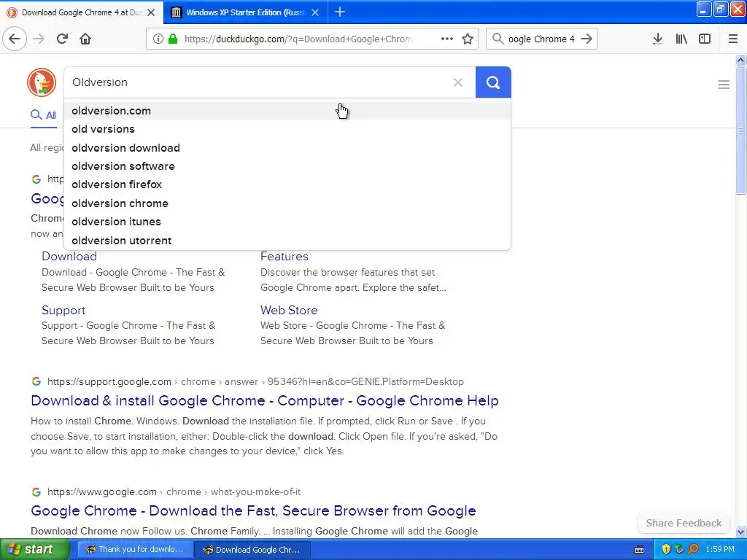Image resolution: width=747 pixels, height=560 pixels.
Task: Choose the old versions suggestion
Action: 287,129
